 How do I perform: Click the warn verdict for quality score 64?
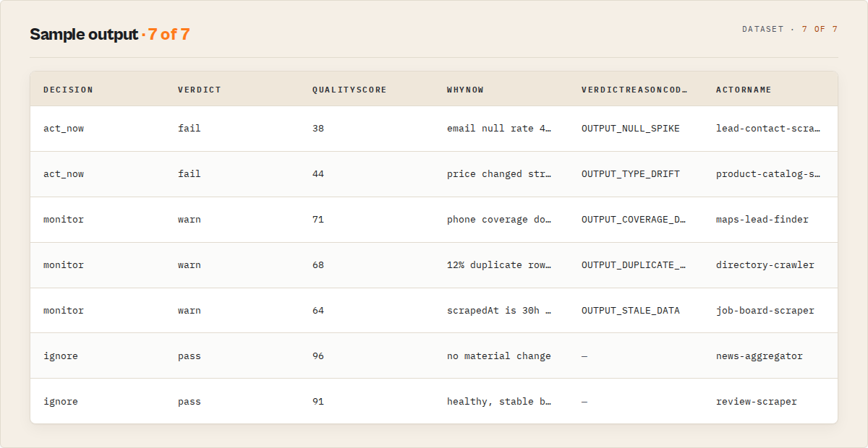pos(190,311)
